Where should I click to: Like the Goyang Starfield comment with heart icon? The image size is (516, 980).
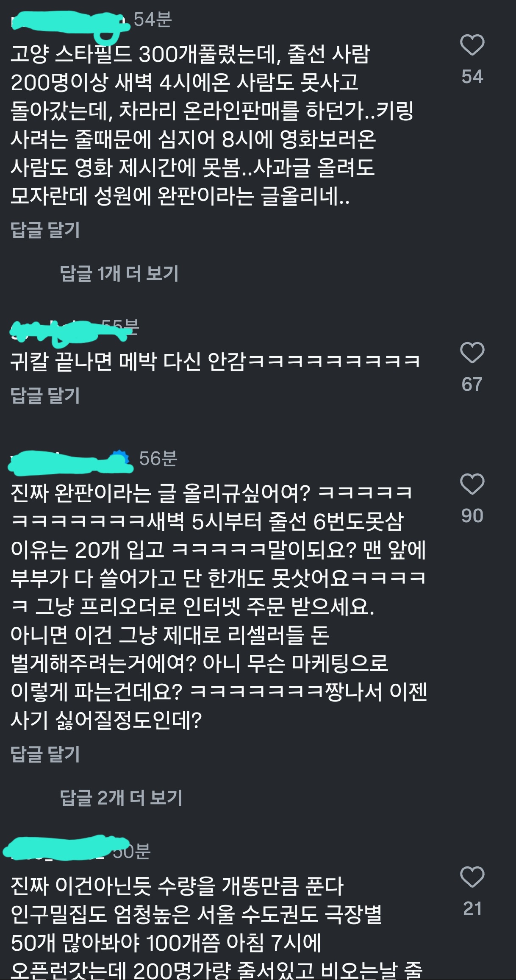click(472, 45)
